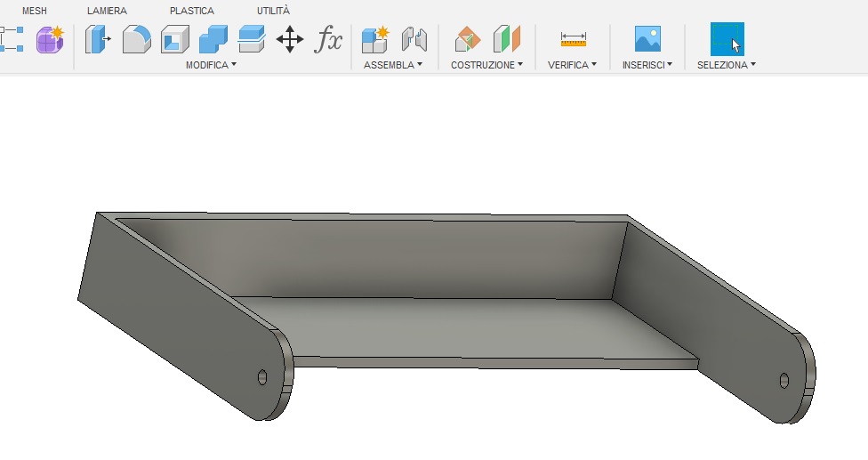Select the Fillet tool
This screenshot has height=460, width=868.
[x=137, y=39]
